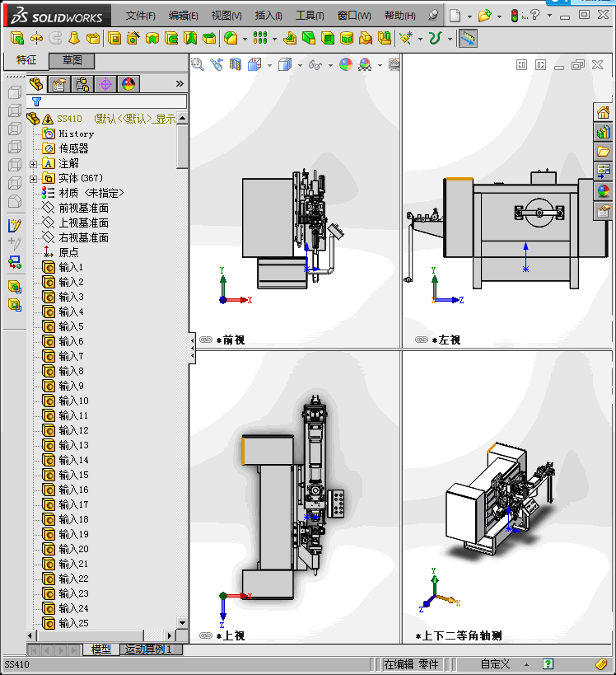Screen dimensions: 616x675
Task: Open Reference Geometry dropdown arrow
Action: click(420, 40)
